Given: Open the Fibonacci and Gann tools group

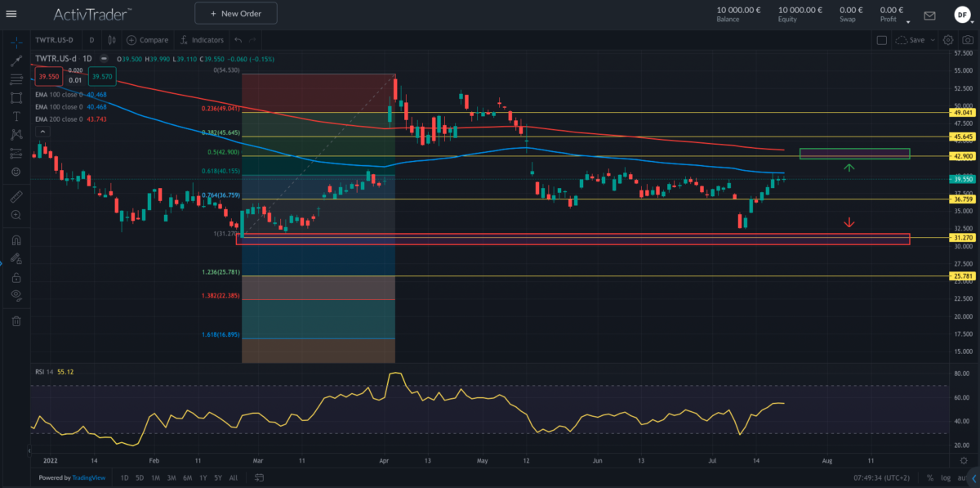Looking at the screenshot, I should pos(16,79).
